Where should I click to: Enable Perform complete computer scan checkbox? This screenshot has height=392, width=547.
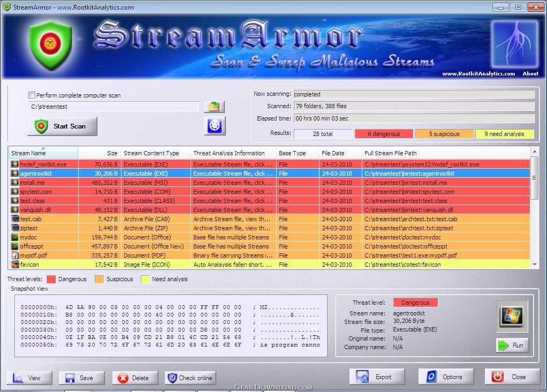tap(32, 95)
